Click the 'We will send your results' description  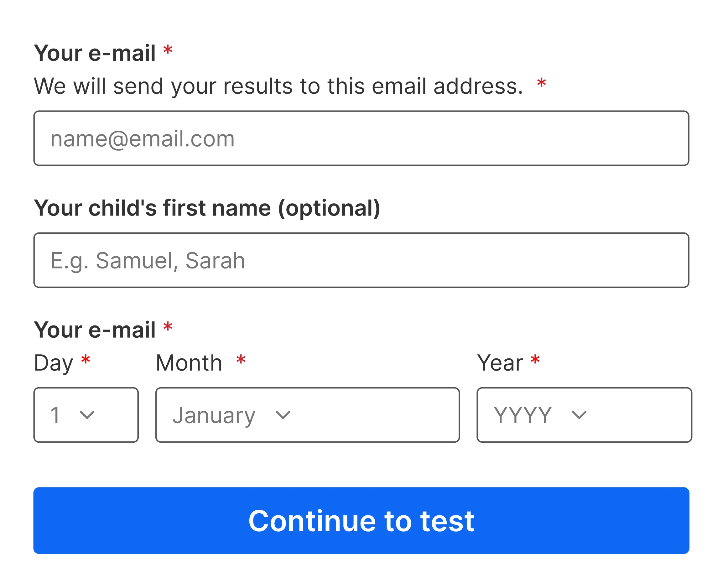(x=278, y=86)
